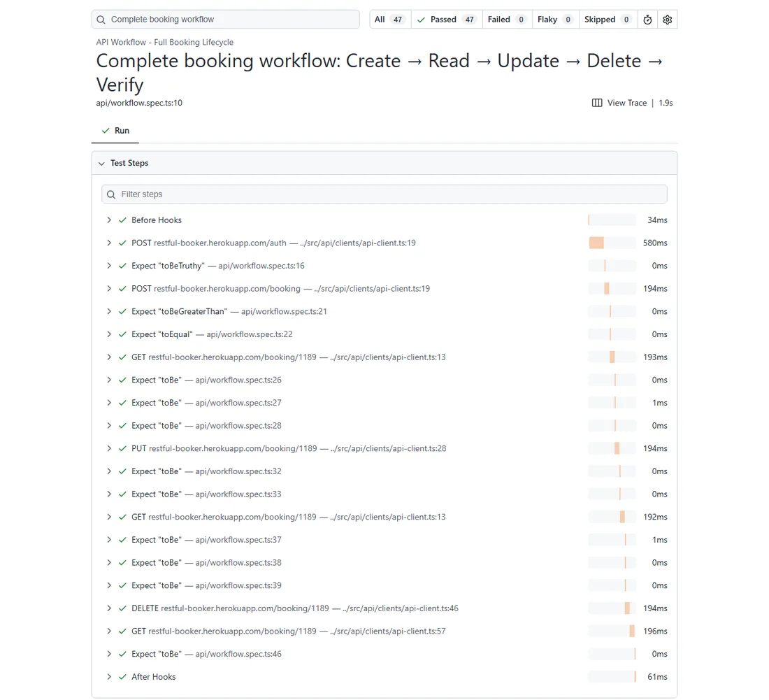Click the green check on the Passed filter
The height and width of the screenshot is (700, 769).
coord(421,20)
